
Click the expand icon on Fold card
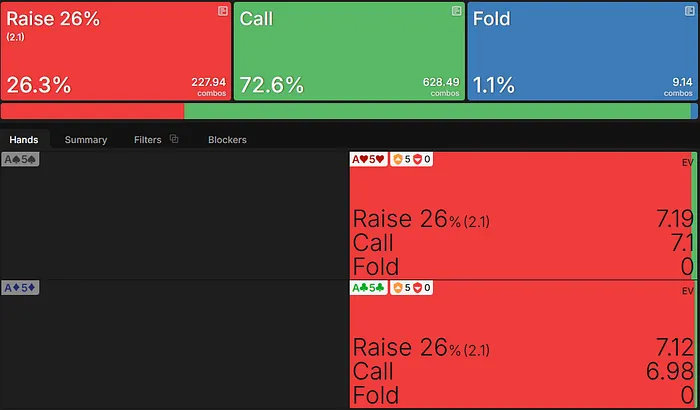690,11
